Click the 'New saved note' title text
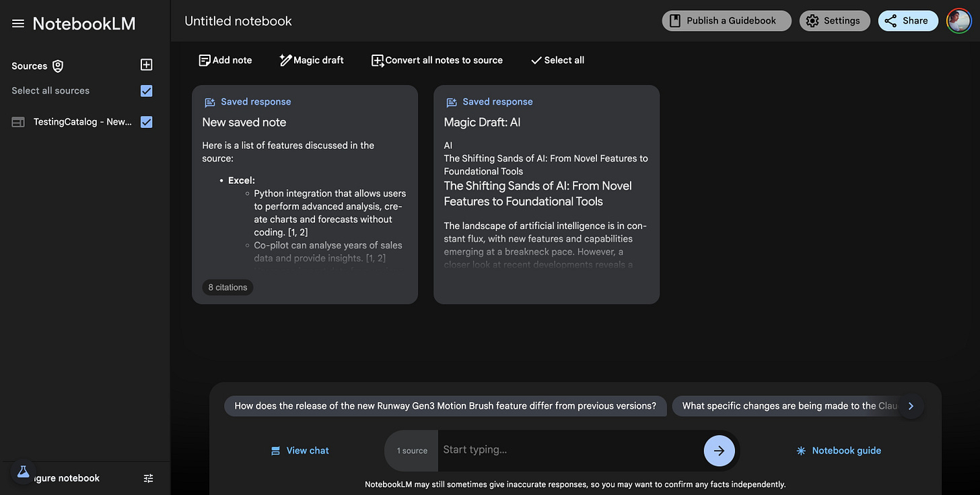 click(x=244, y=123)
